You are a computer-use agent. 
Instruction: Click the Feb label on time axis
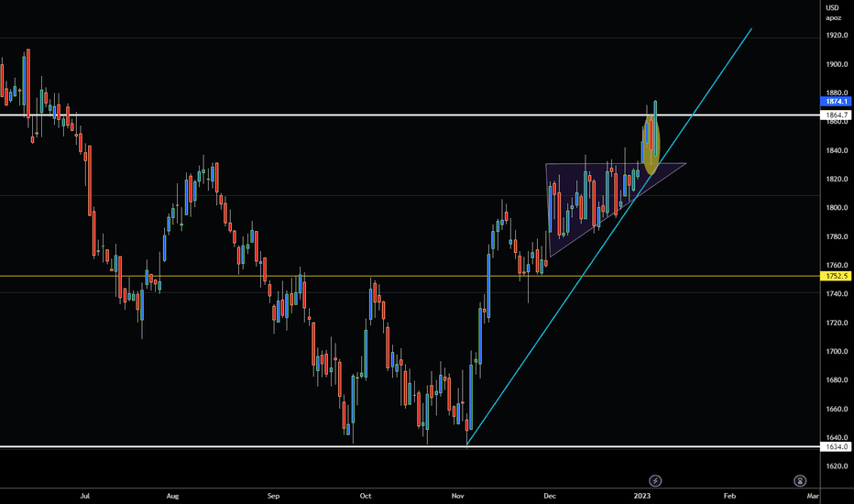click(729, 496)
